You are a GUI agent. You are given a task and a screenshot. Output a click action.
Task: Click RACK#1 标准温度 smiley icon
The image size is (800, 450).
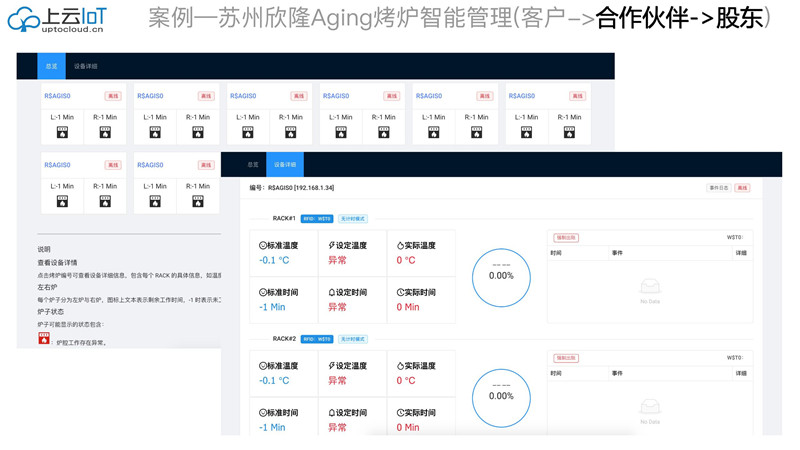pos(263,245)
